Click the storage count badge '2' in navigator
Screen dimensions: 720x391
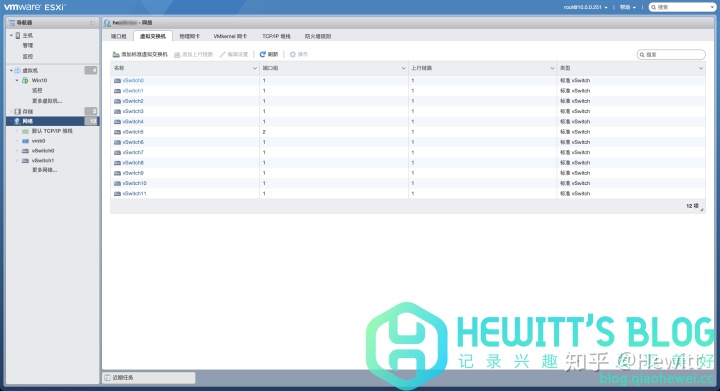coord(91,112)
